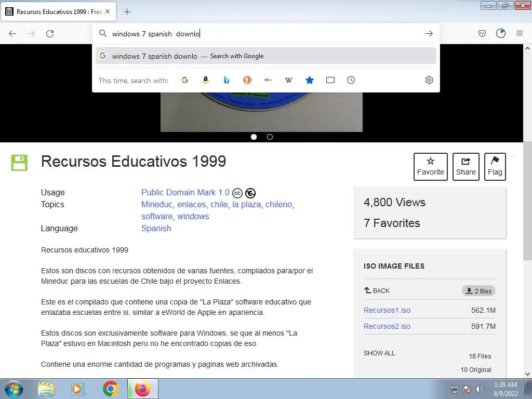532x399 pixels.
Task: Open search settings gear icon
Action: pyautogui.click(x=429, y=80)
